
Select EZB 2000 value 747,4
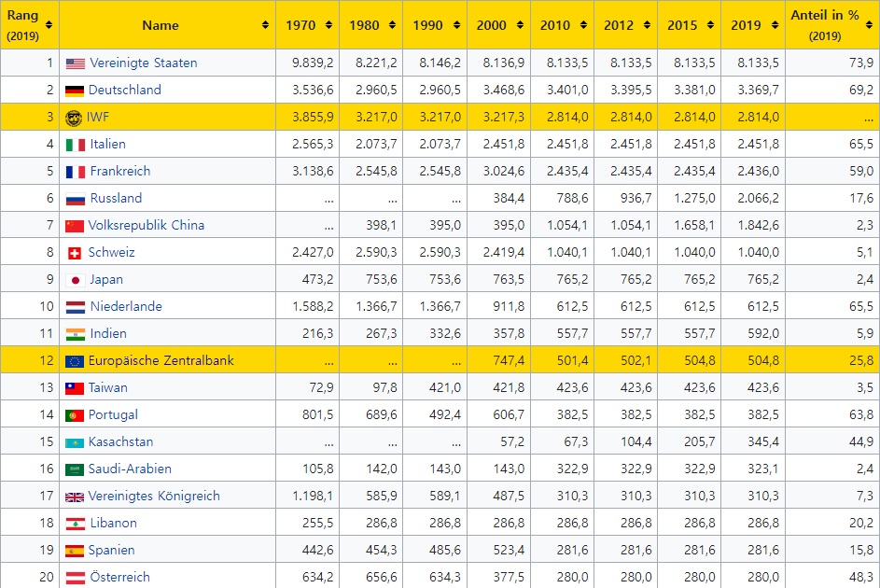509,360
